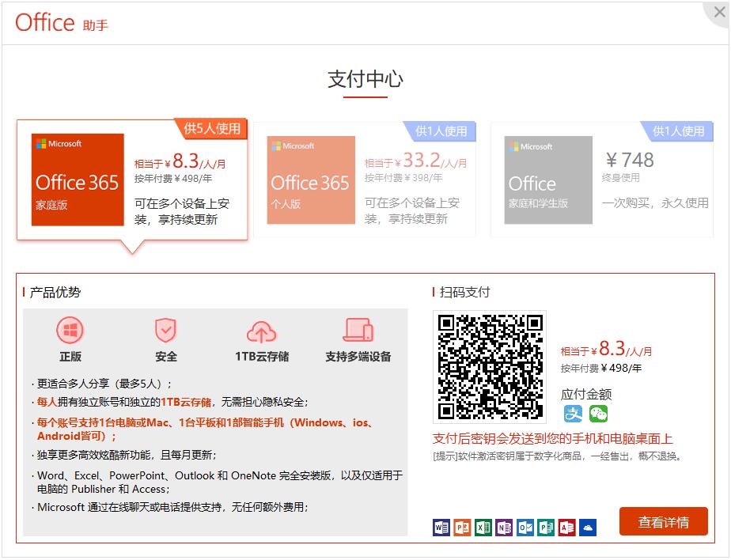Click the 应付金额 label

click(586, 395)
